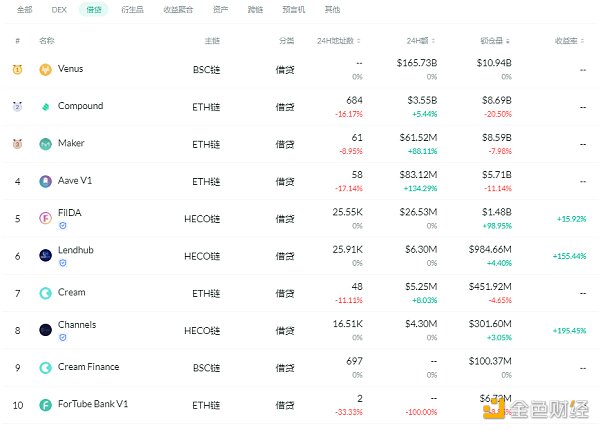Click the Maker logo icon
Screen dimensions: 600x430
click(46, 144)
